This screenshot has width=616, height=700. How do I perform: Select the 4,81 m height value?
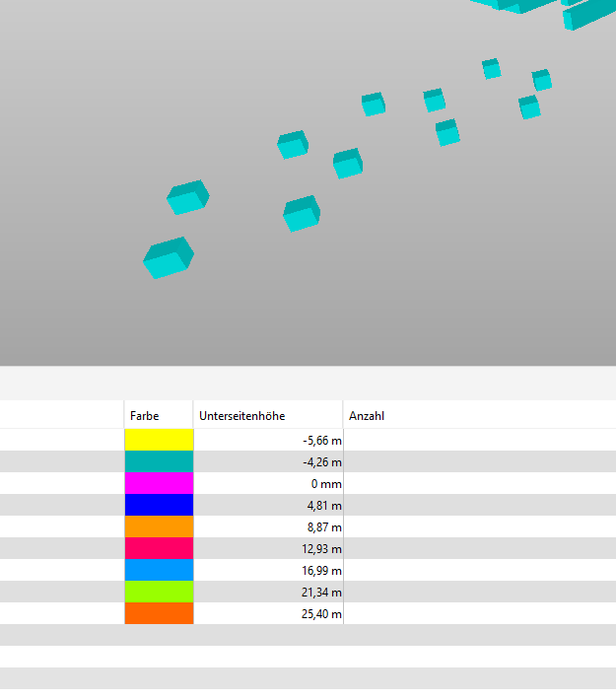pyautogui.click(x=324, y=506)
